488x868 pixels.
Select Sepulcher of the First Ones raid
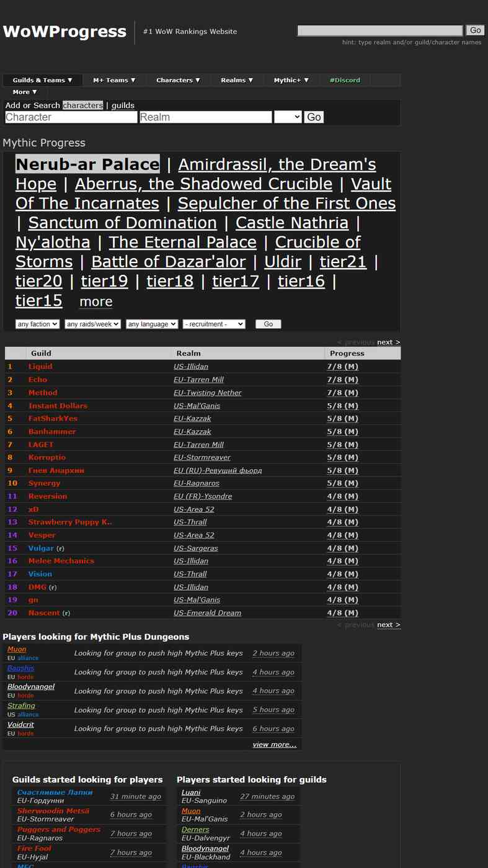pos(286,204)
